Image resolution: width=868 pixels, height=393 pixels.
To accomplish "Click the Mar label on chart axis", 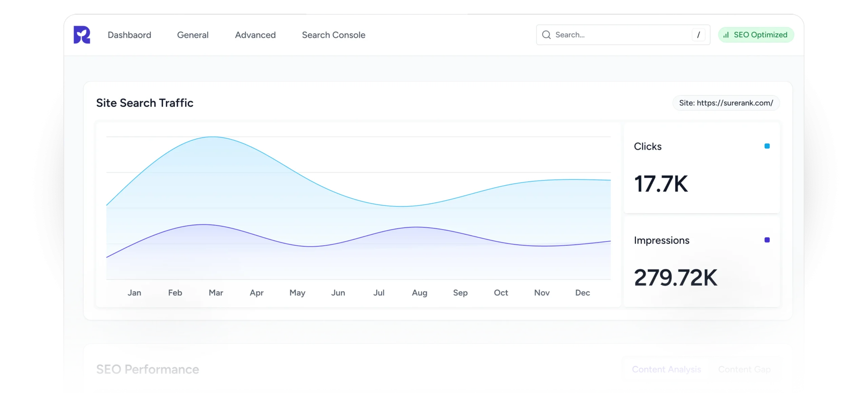I will coord(216,293).
